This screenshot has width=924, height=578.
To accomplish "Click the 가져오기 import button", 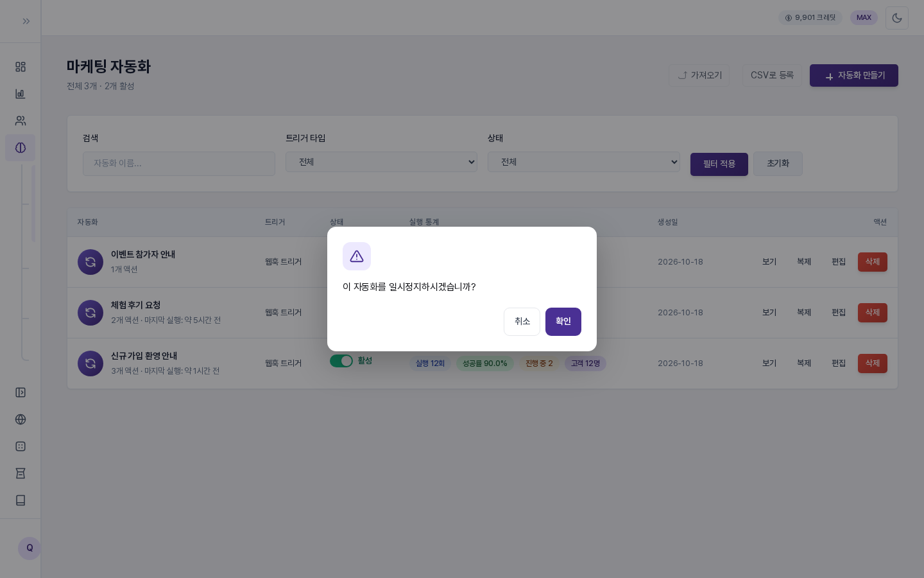I will (699, 76).
